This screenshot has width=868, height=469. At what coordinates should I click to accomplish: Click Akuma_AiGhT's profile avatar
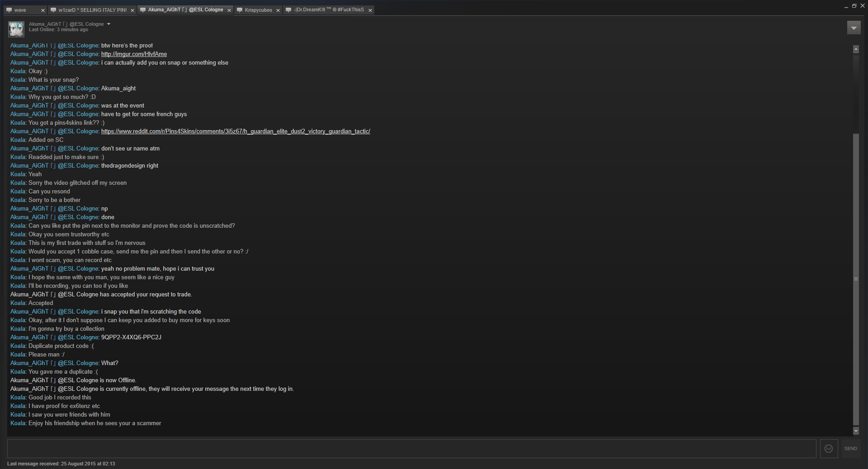click(16, 28)
